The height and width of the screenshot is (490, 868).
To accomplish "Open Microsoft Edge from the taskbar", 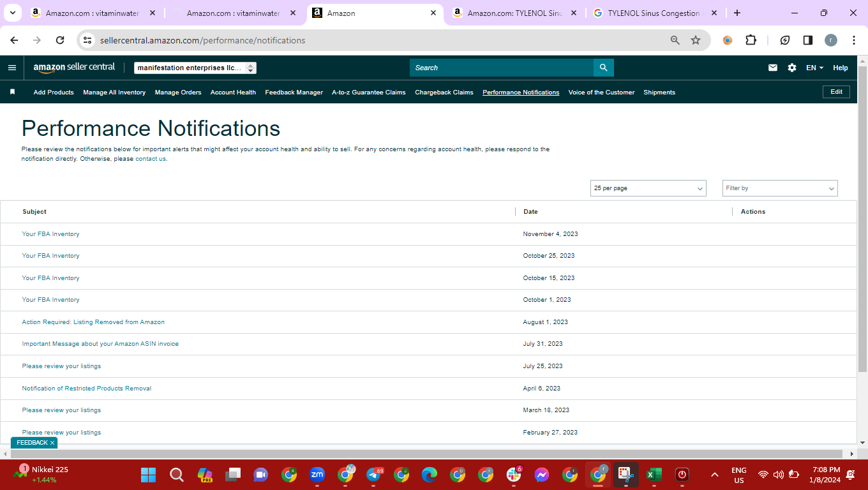I will 430,475.
